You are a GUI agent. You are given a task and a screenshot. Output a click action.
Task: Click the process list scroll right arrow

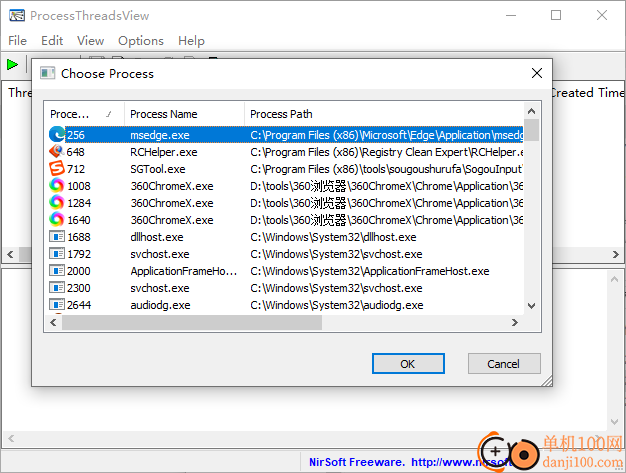pos(515,322)
